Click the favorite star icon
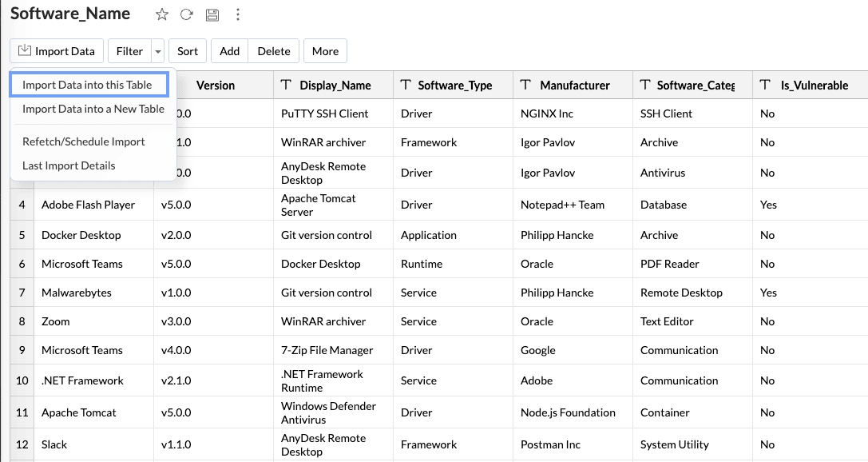 [x=162, y=14]
